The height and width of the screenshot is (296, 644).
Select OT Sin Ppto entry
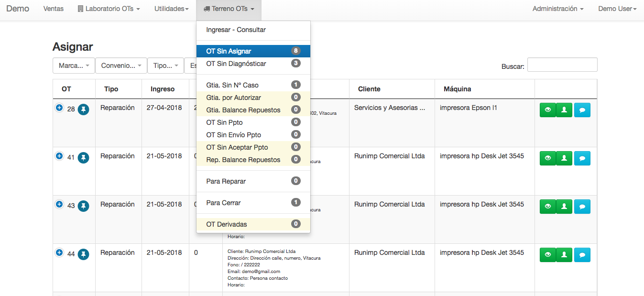coord(253,122)
